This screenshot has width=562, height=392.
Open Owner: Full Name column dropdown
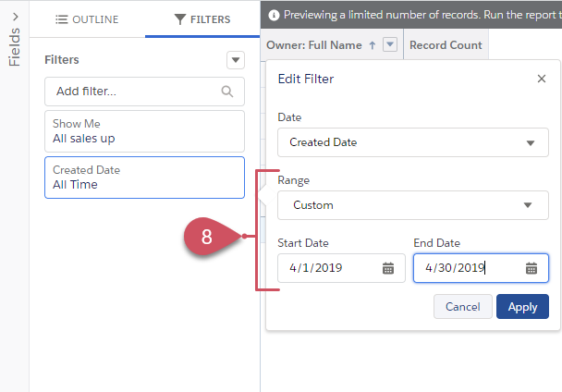click(x=390, y=44)
